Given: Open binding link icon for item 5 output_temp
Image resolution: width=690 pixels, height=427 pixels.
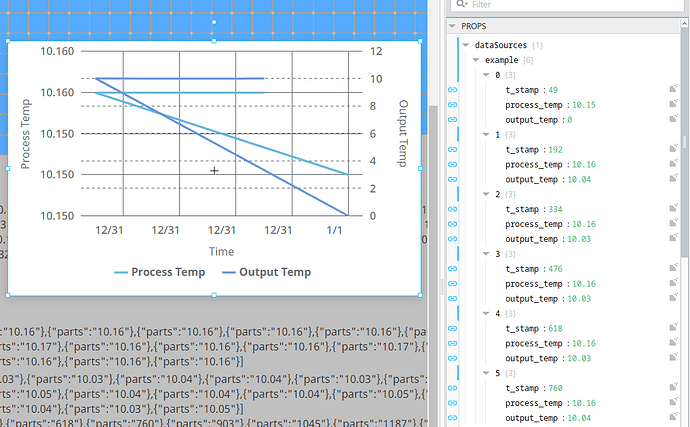Looking at the screenshot, I should pyautogui.click(x=452, y=418).
